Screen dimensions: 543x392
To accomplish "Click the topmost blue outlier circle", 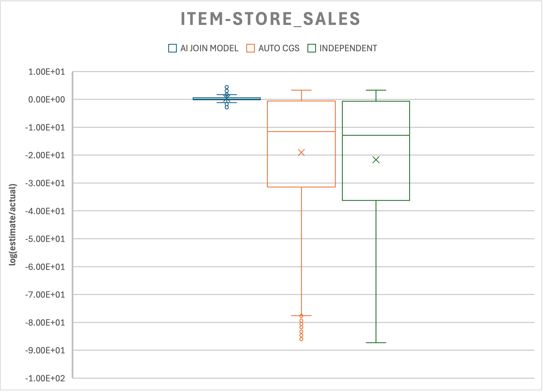I will click(227, 87).
